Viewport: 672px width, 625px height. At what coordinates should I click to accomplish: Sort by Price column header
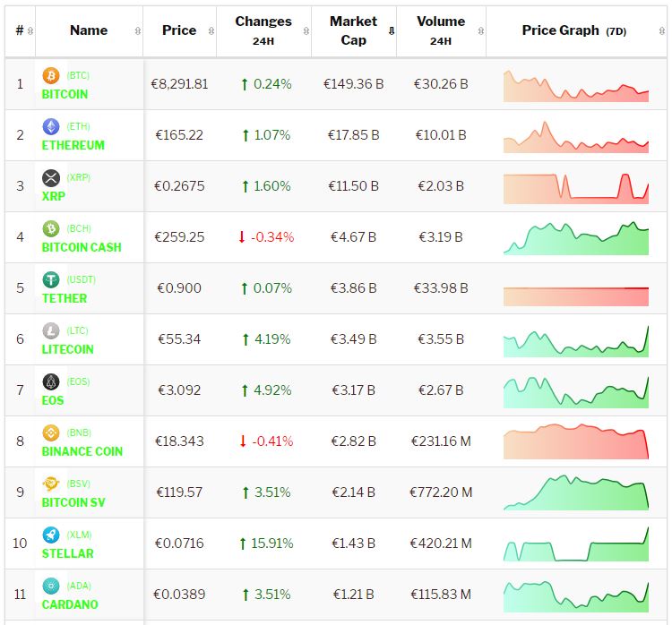pos(179,30)
